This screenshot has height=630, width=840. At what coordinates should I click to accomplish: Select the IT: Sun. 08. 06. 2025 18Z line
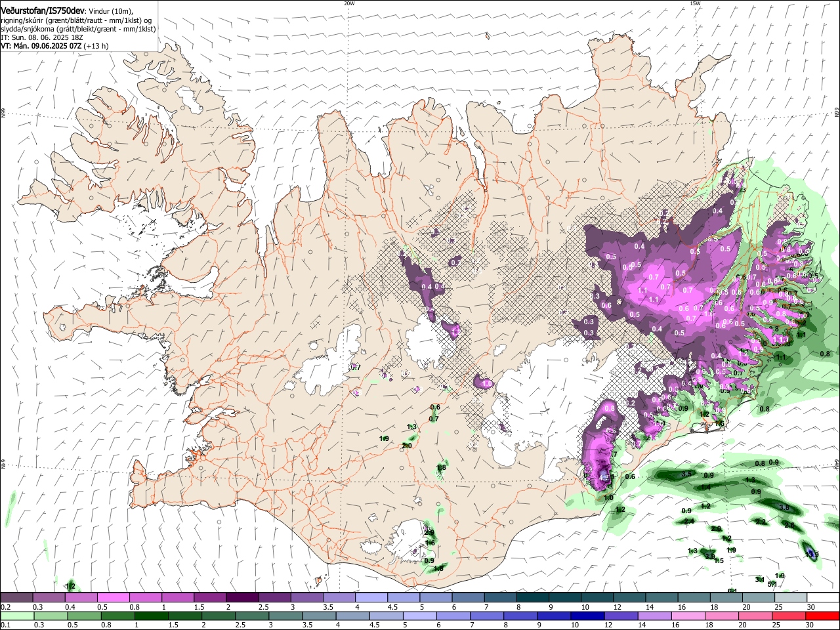(42, 37)
